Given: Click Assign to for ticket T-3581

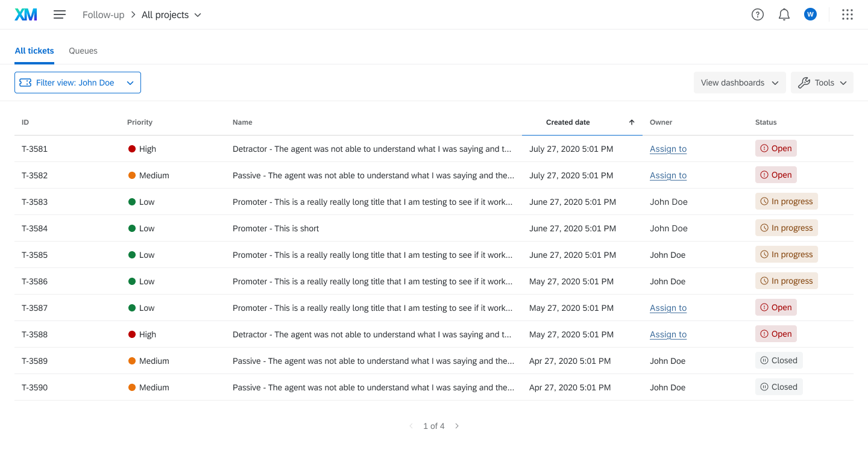Looking at the screenshot, I should coord(668,149).
